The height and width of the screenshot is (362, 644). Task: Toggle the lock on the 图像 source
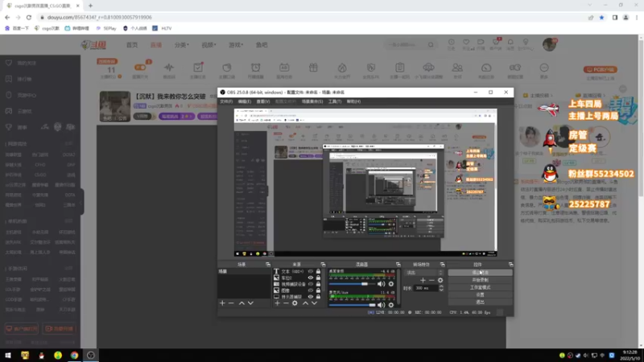(318, 290)
